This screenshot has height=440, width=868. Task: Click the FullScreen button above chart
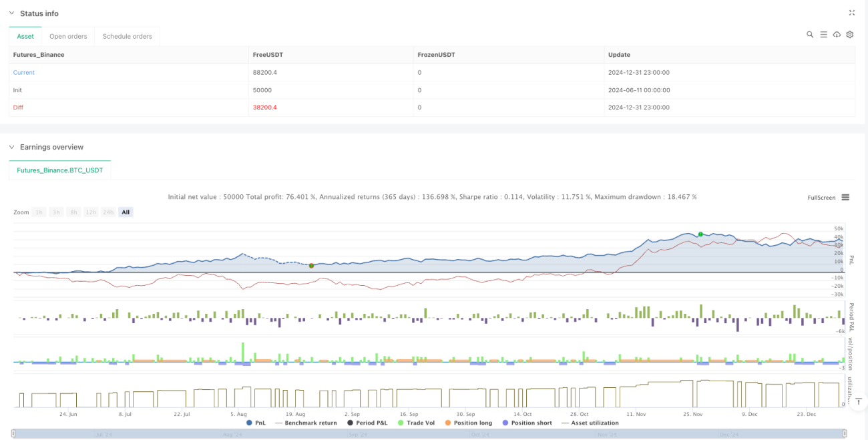[821, 198]
